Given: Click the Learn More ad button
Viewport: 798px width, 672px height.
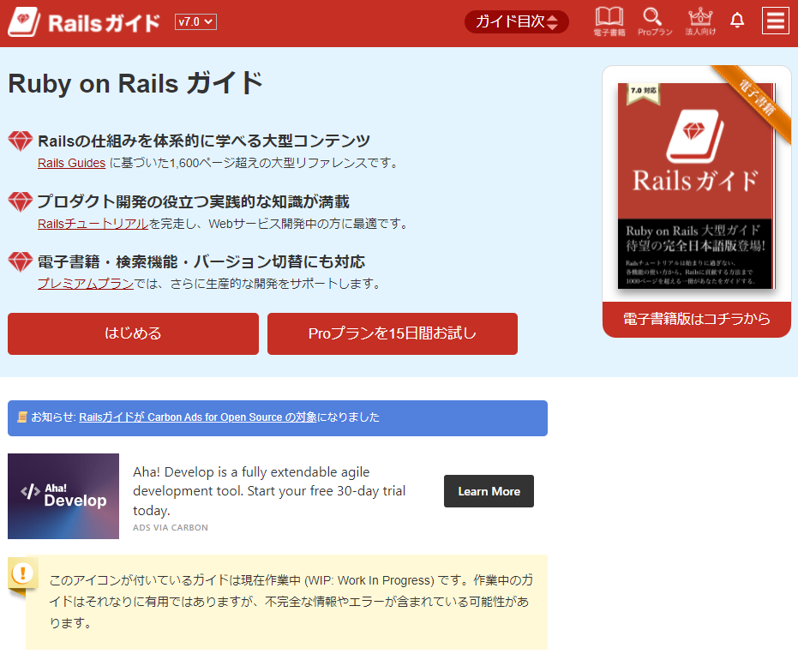Looking at the screenshot, I should (x=489, y=491).
